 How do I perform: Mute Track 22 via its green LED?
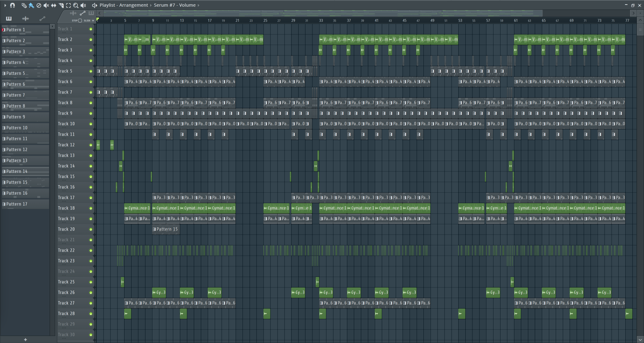click(x=91, y=251)
